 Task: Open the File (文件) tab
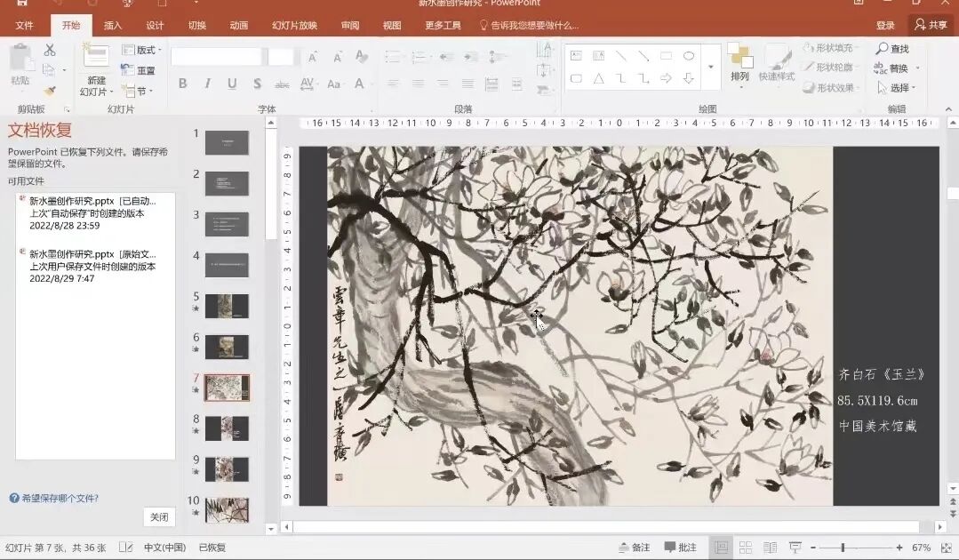click(x=25, y=25)
